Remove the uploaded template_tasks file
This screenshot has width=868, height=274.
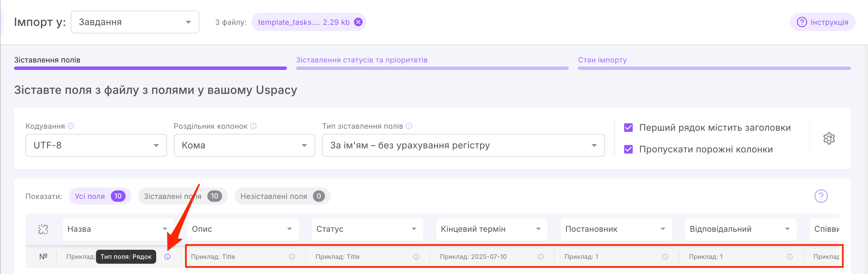(x=358, y=22)
